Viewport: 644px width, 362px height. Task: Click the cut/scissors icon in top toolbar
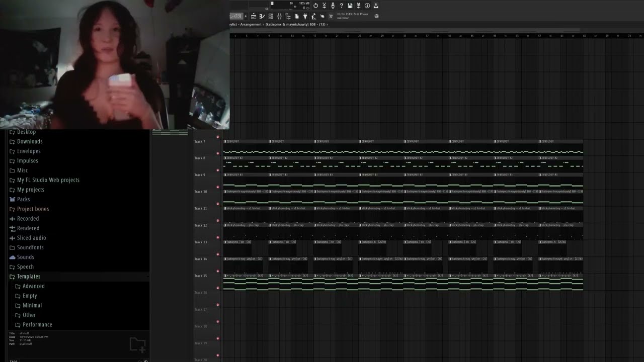[324, 6]
